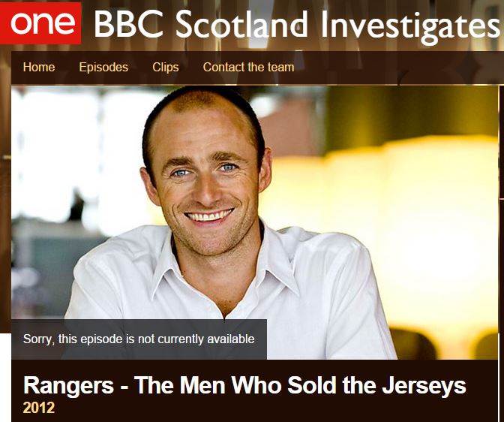Image resolution: width=504 pixels, height=422 pixels.
Task: Select Contact the team in navigation
Action: point(248,68)
